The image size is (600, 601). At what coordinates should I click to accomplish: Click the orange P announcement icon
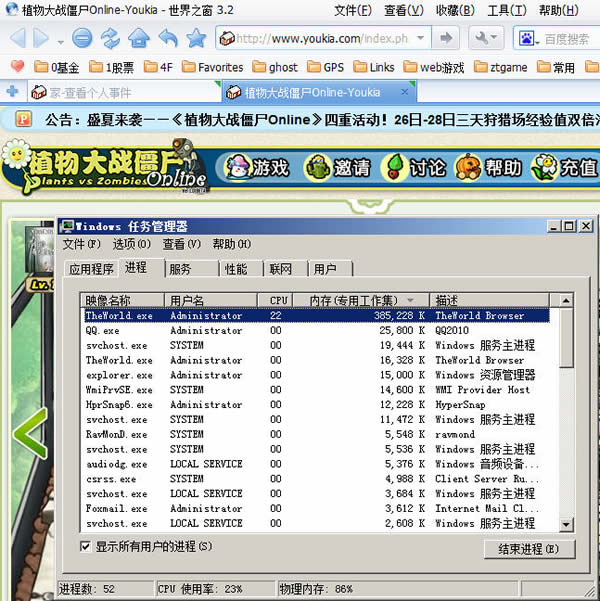click(23, 119)
